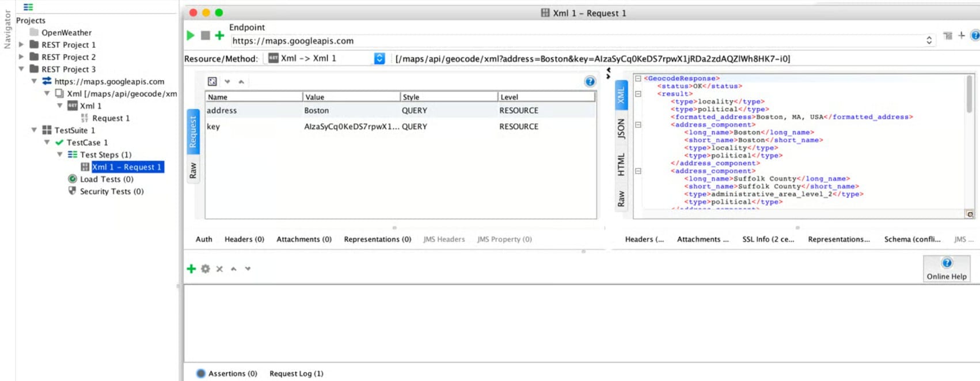Open the request Headers (0) tab
This screenshot has height=381, width=980.
click(x=244, y=239)
